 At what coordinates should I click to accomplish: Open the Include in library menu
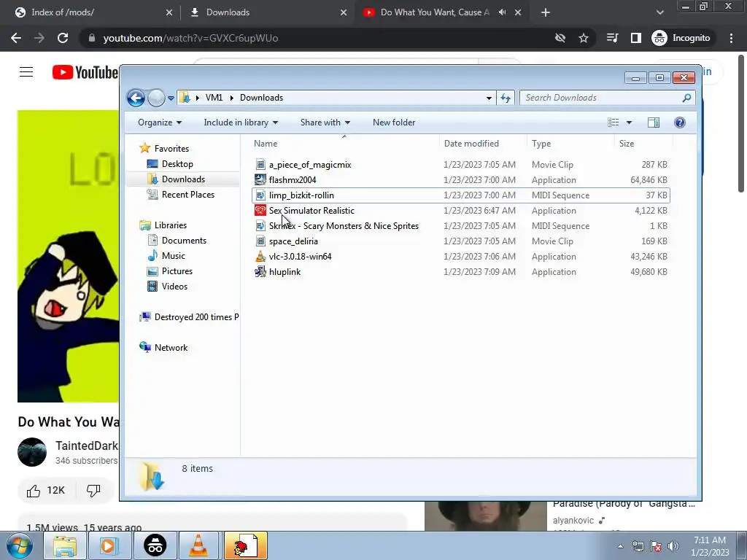click(x=241, y=122)
